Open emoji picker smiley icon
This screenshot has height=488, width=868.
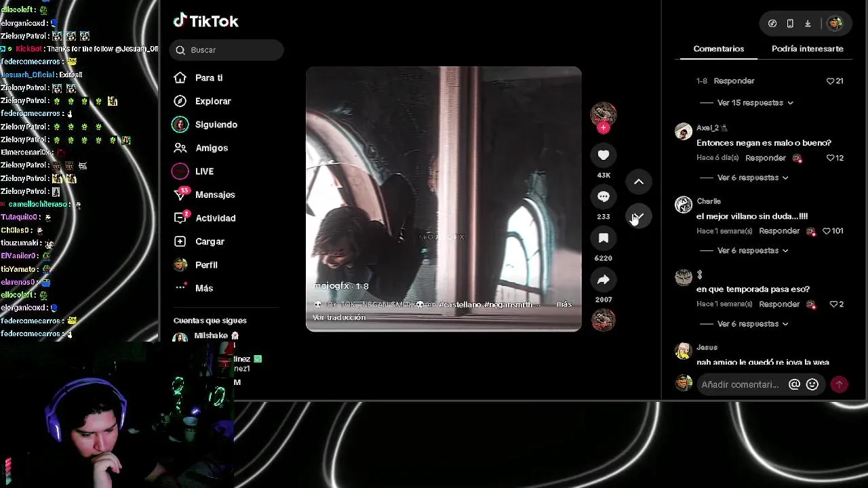[812, 384]
